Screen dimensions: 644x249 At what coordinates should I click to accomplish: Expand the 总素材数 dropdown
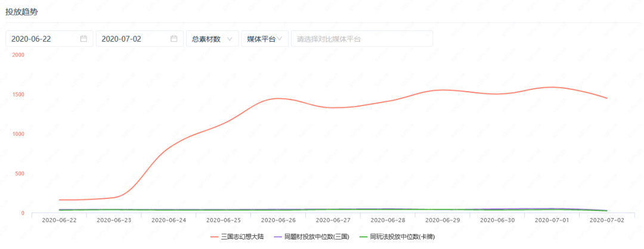click(x=212, y=39)
